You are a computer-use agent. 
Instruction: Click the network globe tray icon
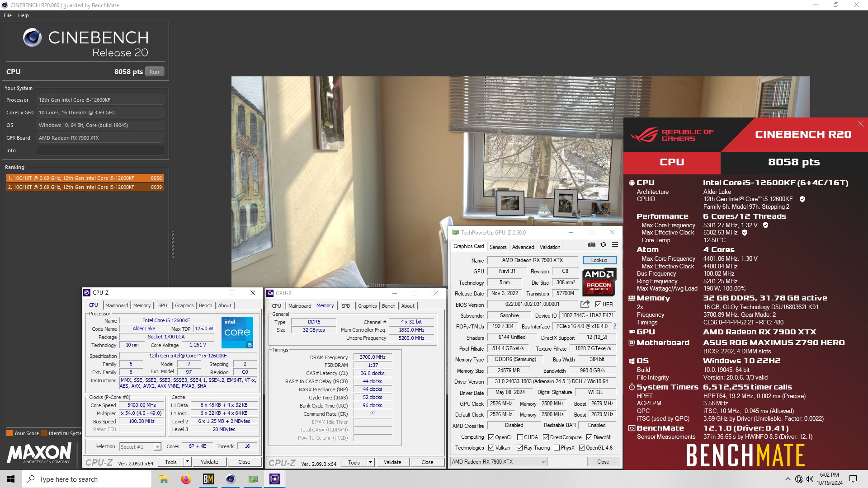click(799, 479)
